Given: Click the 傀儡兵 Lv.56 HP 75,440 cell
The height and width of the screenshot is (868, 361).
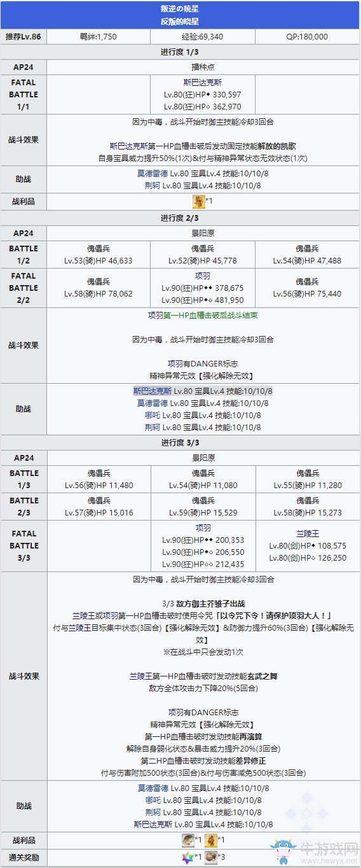Looking at the screenshot, I should (x=308, y=288).
